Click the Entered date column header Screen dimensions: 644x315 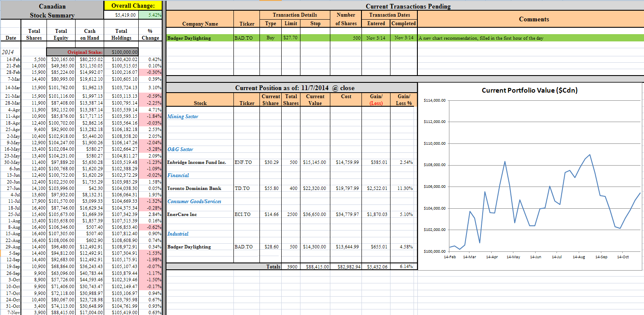[x=376, y=23]
